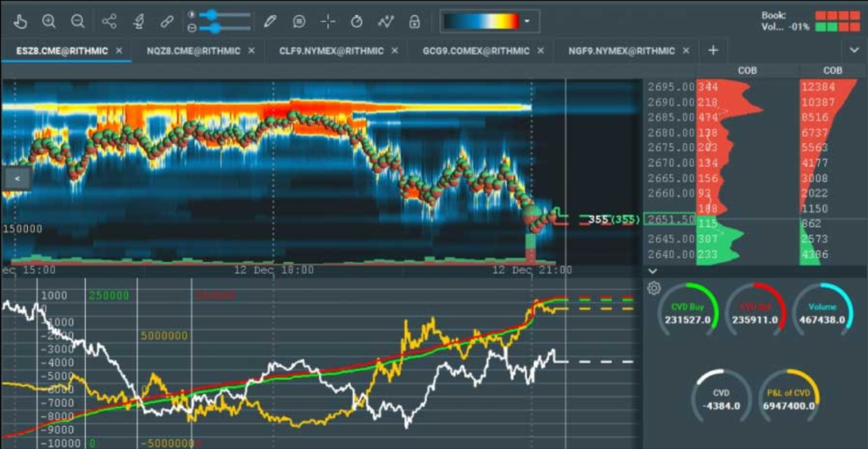Adjust the upper contrast slider

[x=212, y=14]
